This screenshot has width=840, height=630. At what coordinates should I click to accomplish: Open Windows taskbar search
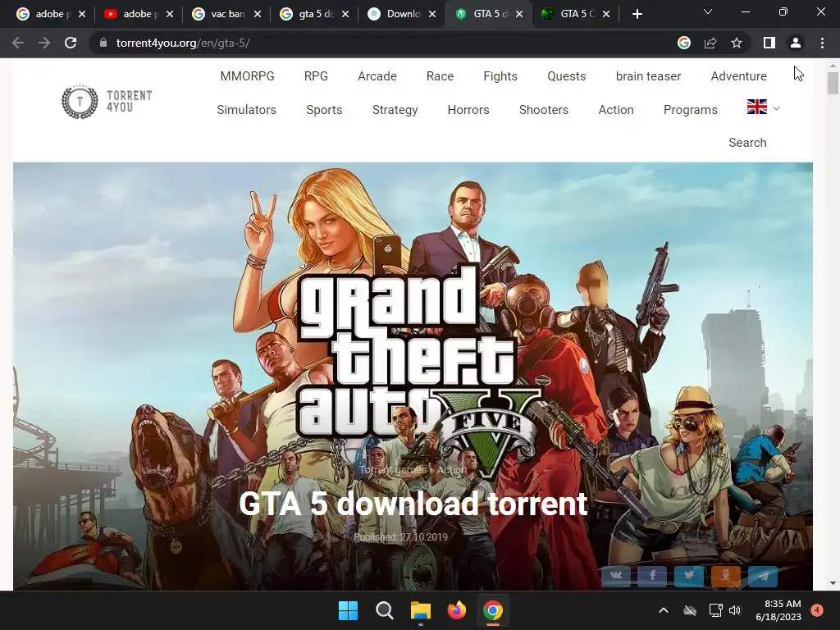click(385, 610)
